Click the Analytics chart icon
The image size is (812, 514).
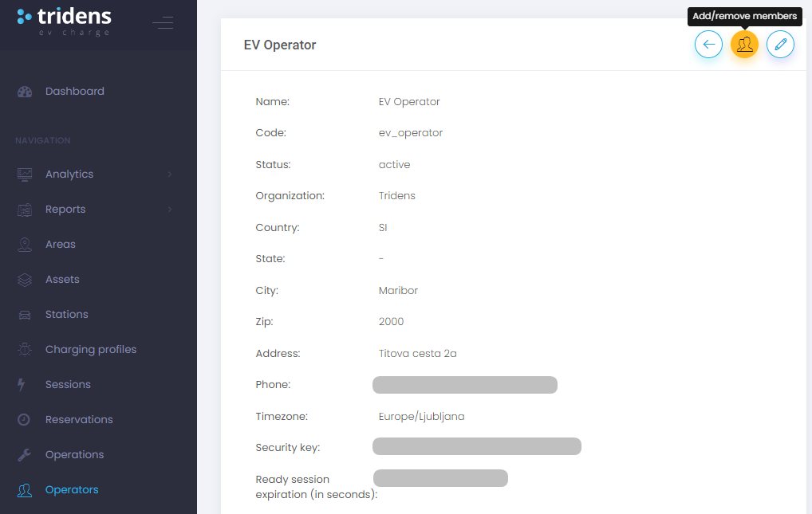coord(24,174)
